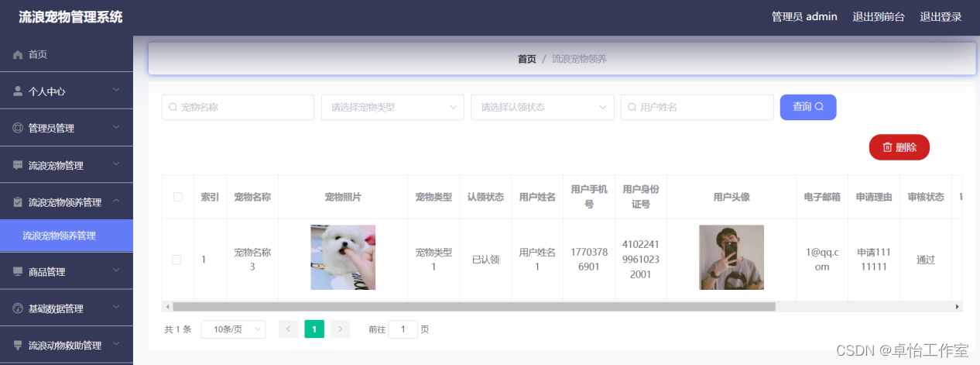Image resolution: width=980 pixels, height=365 pixels.
Task: Click the 已认领 status cell
Action: [x=485, y=260]
